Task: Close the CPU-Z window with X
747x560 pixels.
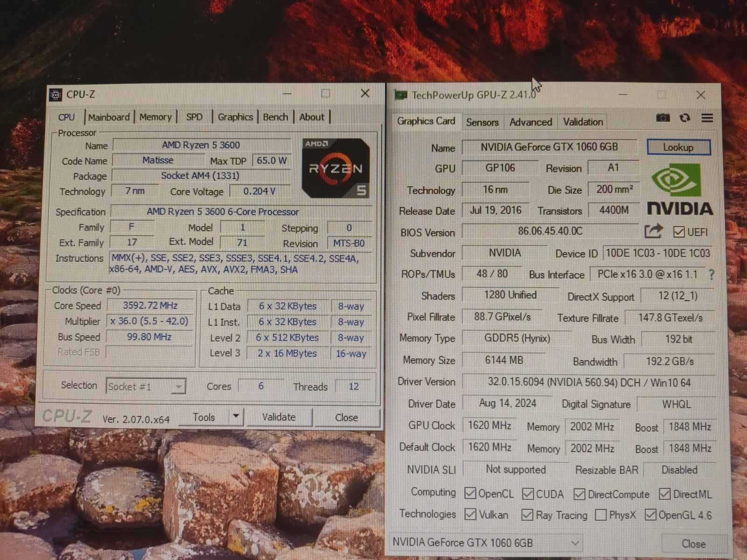Action: click(x=365, y=94)
